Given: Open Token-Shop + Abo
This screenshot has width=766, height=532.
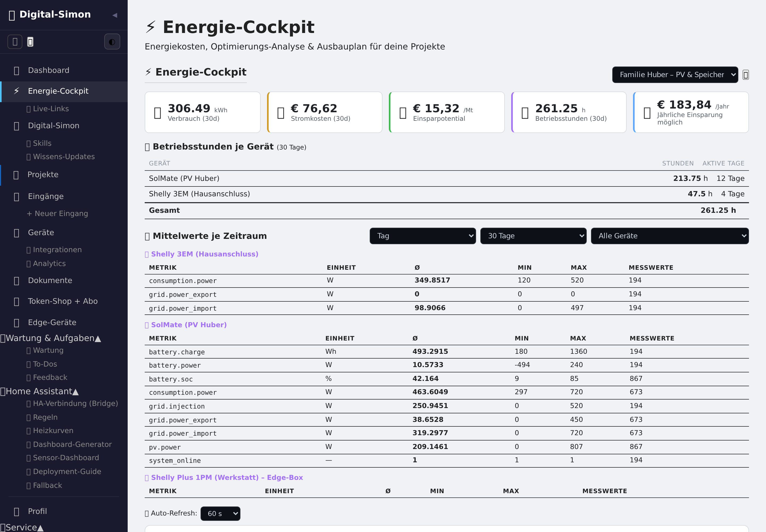Looking at the screenshot, I should (x=64, y=301).
